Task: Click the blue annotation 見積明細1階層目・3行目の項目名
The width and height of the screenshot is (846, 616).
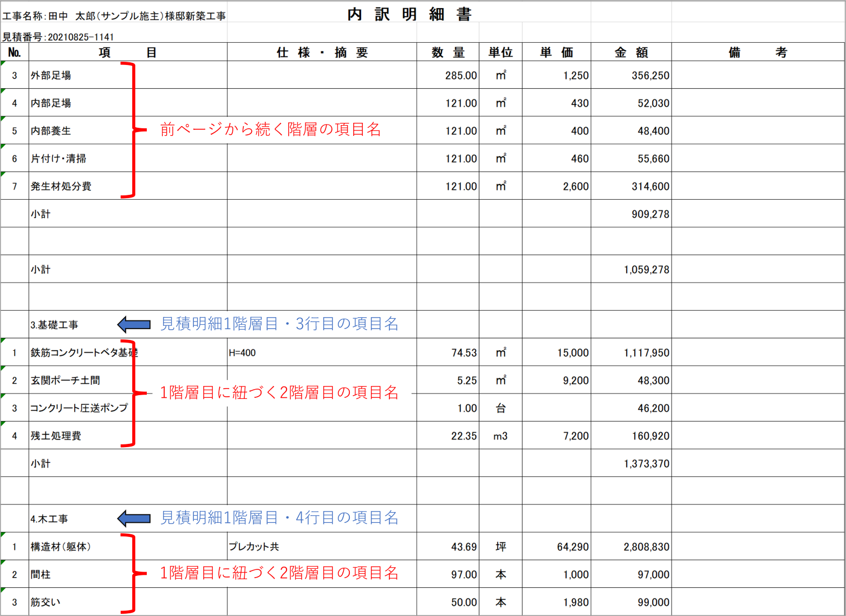Action: pyautogui.click(x=279, y=324)
